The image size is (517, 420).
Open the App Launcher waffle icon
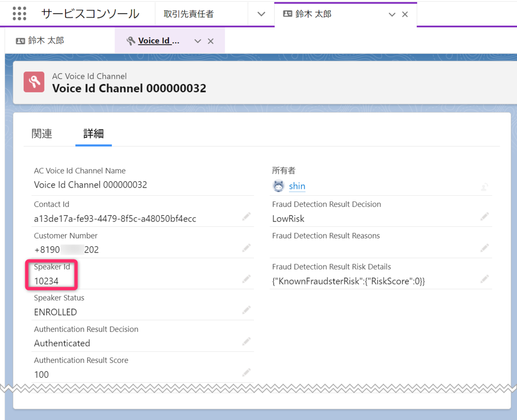point(19,13)
